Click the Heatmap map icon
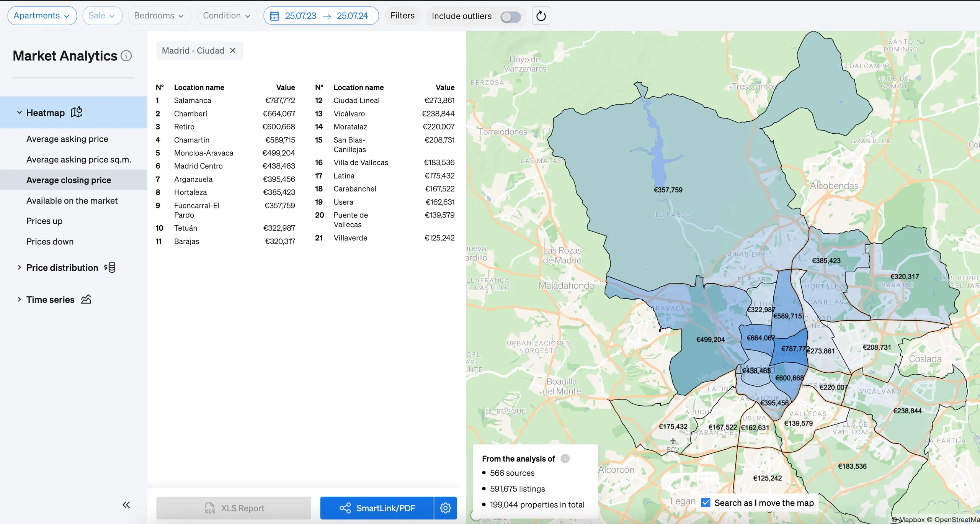Image resolution: width=980 pixels, height=524 pixels. point(77,112)
